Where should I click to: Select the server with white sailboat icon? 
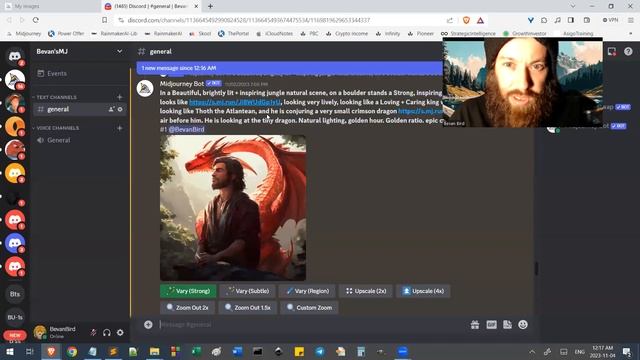pyautogui.click(x=15, y=80)
